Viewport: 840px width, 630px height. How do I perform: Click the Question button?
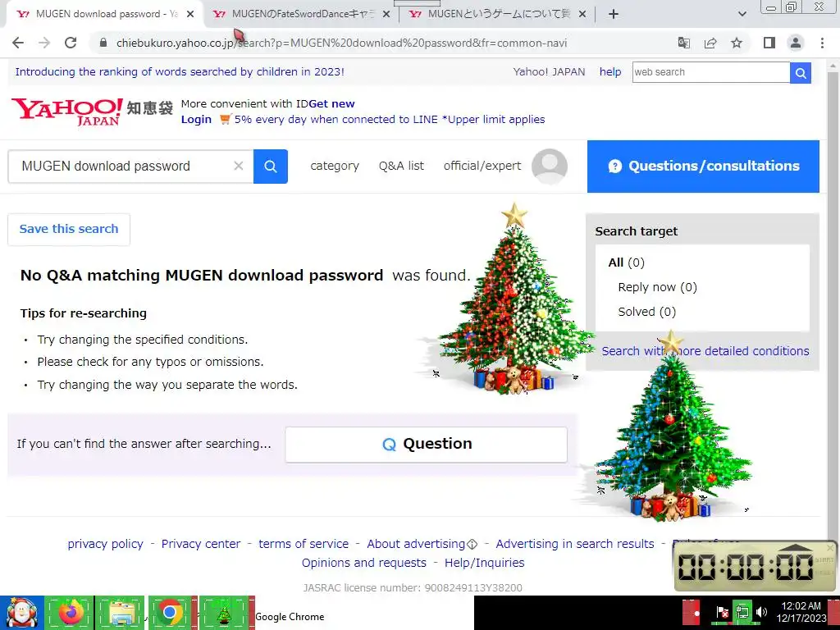click(x=426, y=444)
